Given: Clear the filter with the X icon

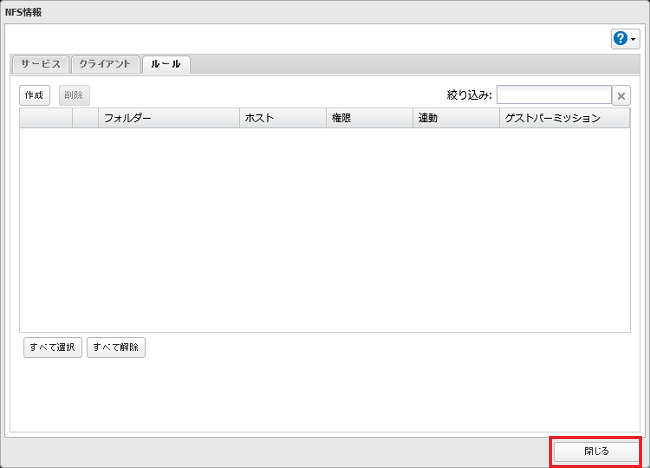Looking at the screenshot, I should click(621, 96).
